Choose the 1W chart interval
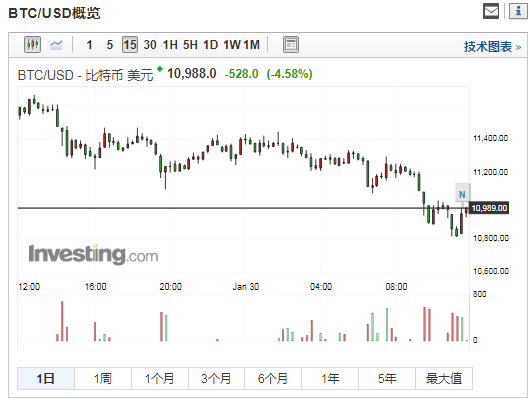The width and height of the screenshot is (530, 400). tap(232, 45)
